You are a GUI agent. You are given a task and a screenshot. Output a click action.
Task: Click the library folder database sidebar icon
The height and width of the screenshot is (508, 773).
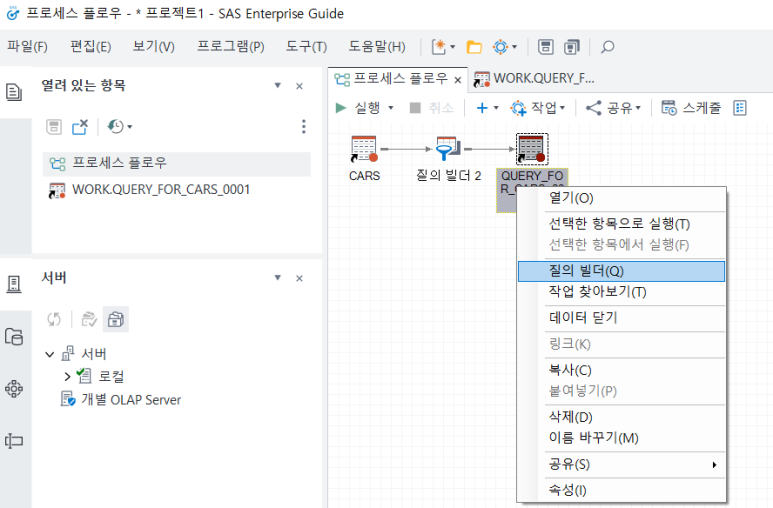pyautogui.click(x=14, y=337)
